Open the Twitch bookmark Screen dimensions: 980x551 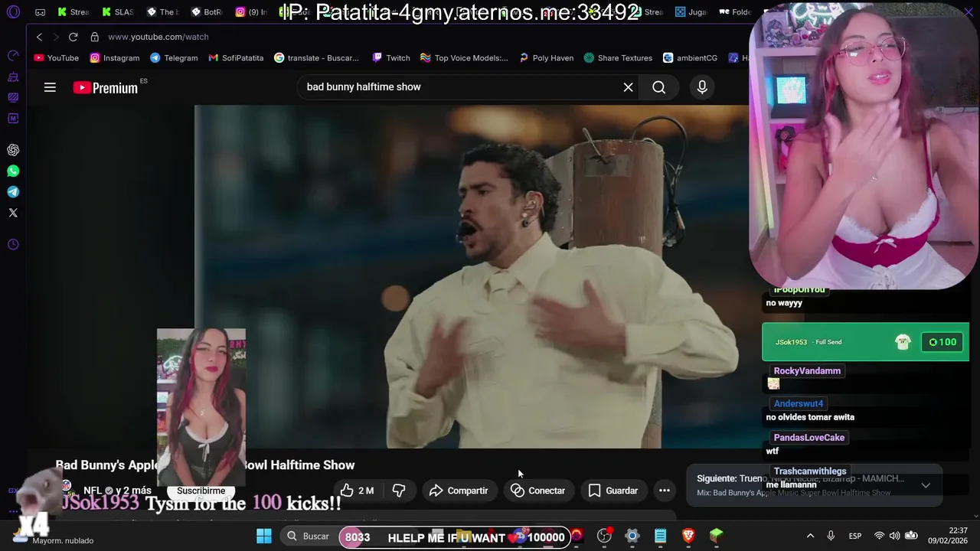point(391,58)
